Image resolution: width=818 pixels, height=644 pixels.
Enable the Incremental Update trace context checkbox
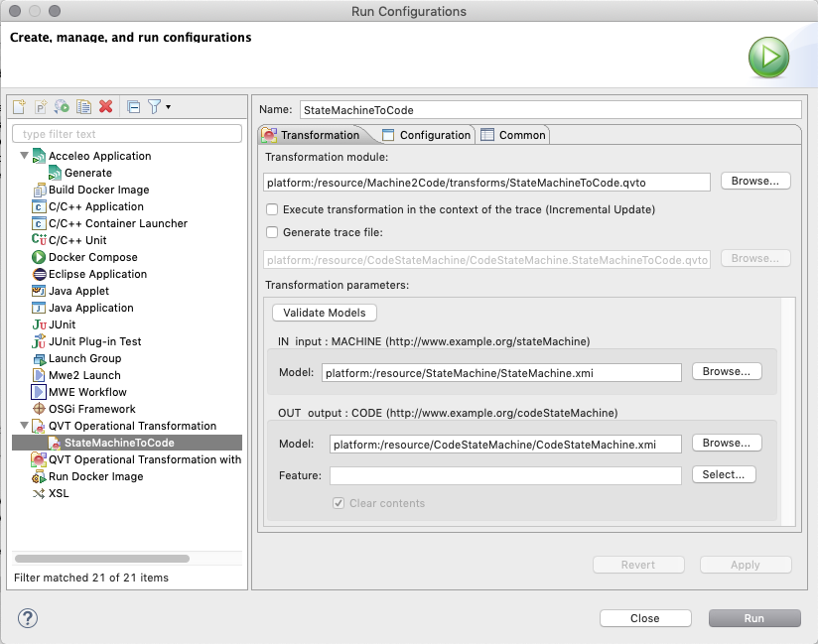pyautogui.click(x=271, y=210)
